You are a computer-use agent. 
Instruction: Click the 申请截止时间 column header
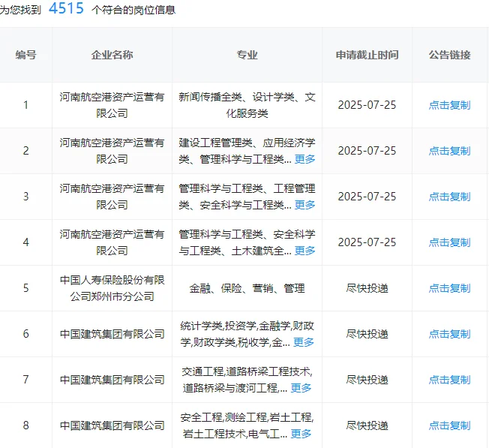[367, 55]
